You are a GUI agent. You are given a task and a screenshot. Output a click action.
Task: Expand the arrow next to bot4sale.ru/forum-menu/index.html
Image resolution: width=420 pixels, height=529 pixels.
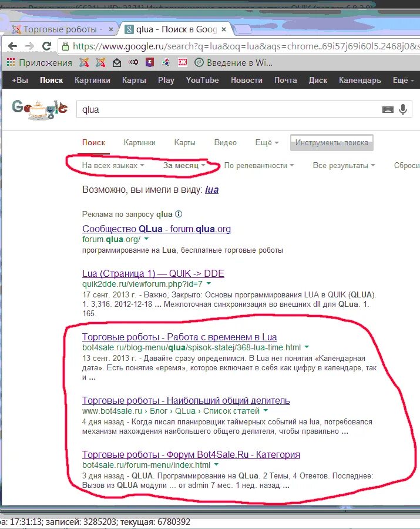tap(216, 464)
